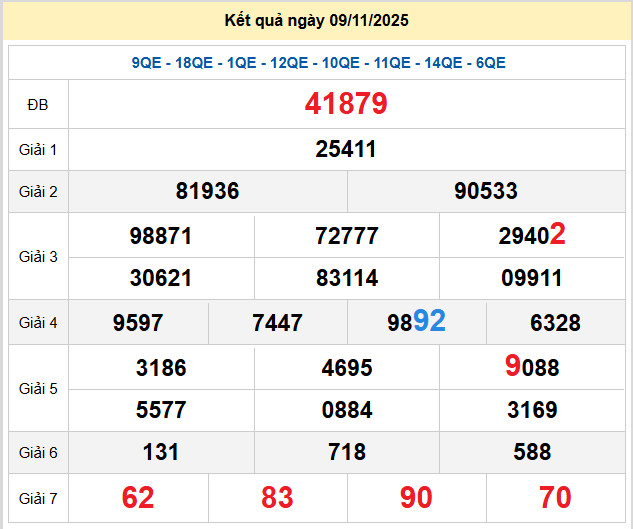The height and width of the screenshot is (529, 633).
Task: Click Giải 2 number 90533
Action: (x=485, y=191)
